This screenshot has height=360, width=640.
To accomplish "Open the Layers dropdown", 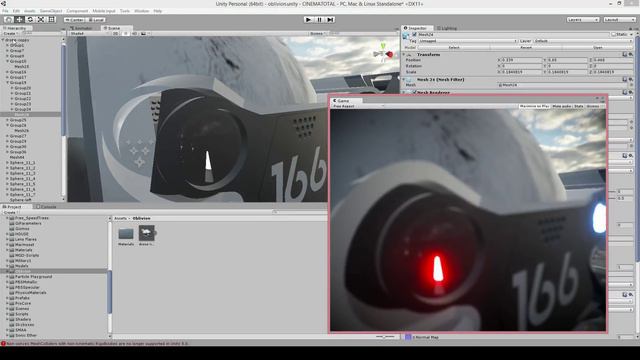I will pyautogui.click(x=583, y=20).
